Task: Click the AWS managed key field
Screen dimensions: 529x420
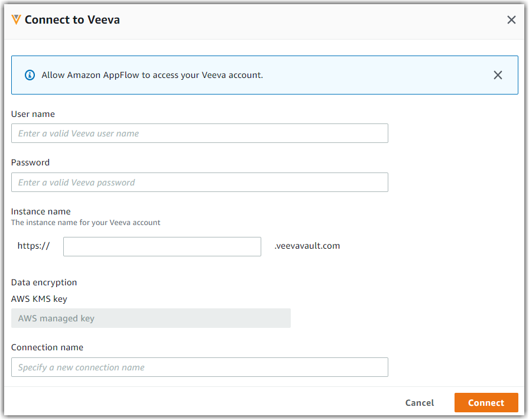Action: (151, 318)
